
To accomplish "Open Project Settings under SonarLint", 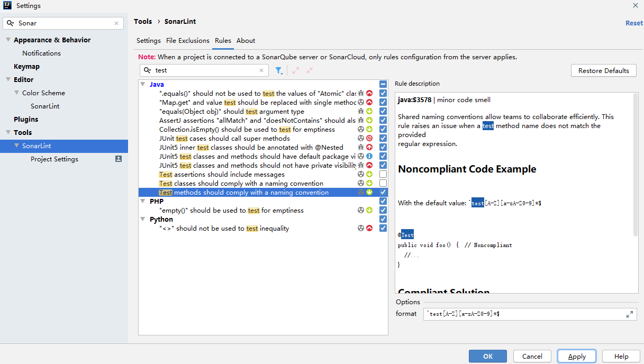I will [x=55, y=159].
